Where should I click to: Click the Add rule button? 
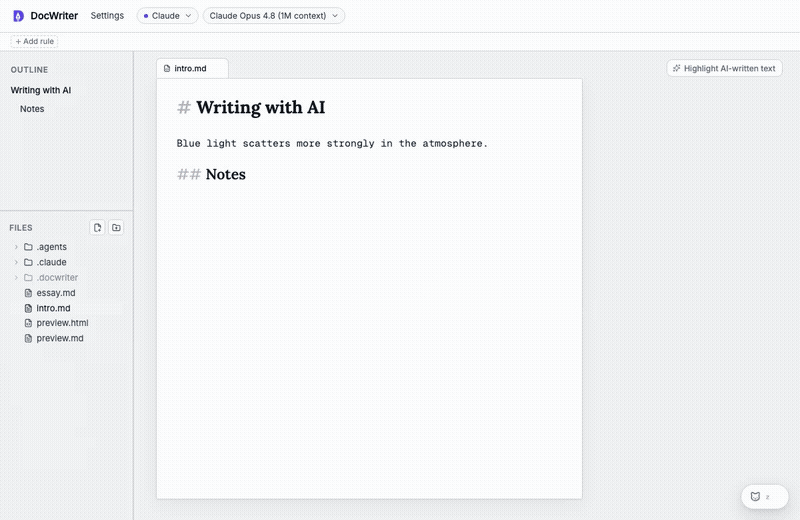click(x=34, y=41)
